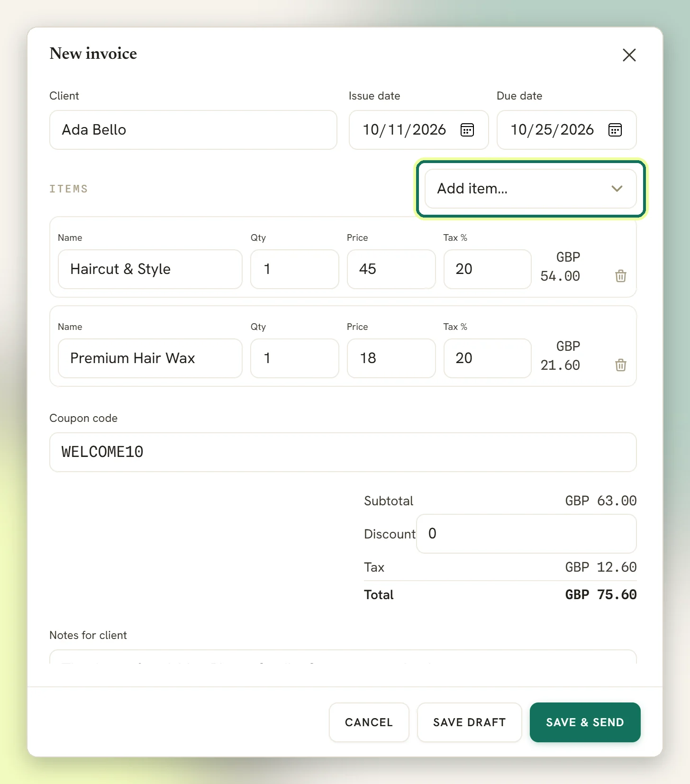This screenshot has width=690, height=784.
Task: Click the Discount input field
Action: (x=527, y=534)
